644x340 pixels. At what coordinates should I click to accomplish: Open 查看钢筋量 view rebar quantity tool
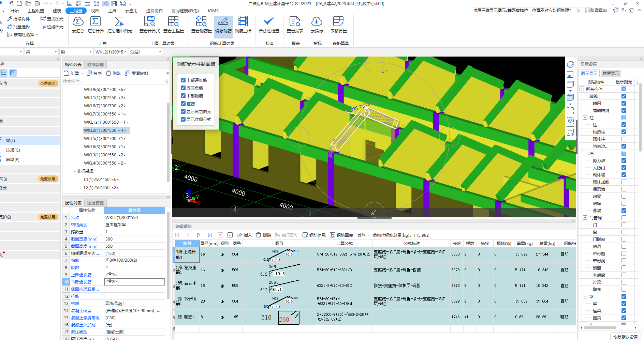(x=201, y=25)
